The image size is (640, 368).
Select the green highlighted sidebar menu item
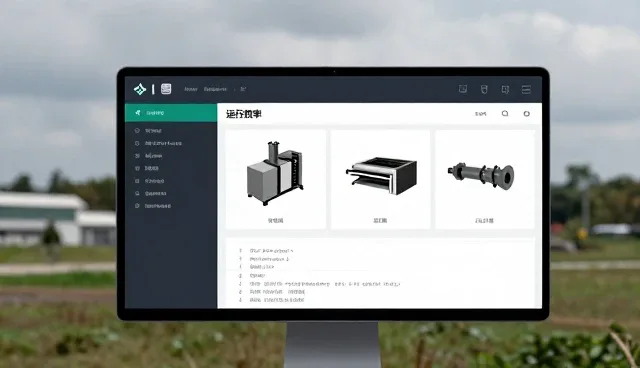point(171,113)
